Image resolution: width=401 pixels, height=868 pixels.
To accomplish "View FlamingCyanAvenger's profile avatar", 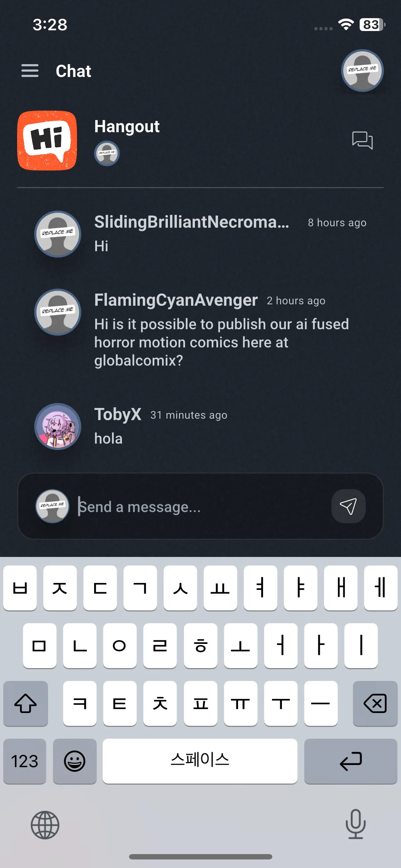I will click(58, 312).
